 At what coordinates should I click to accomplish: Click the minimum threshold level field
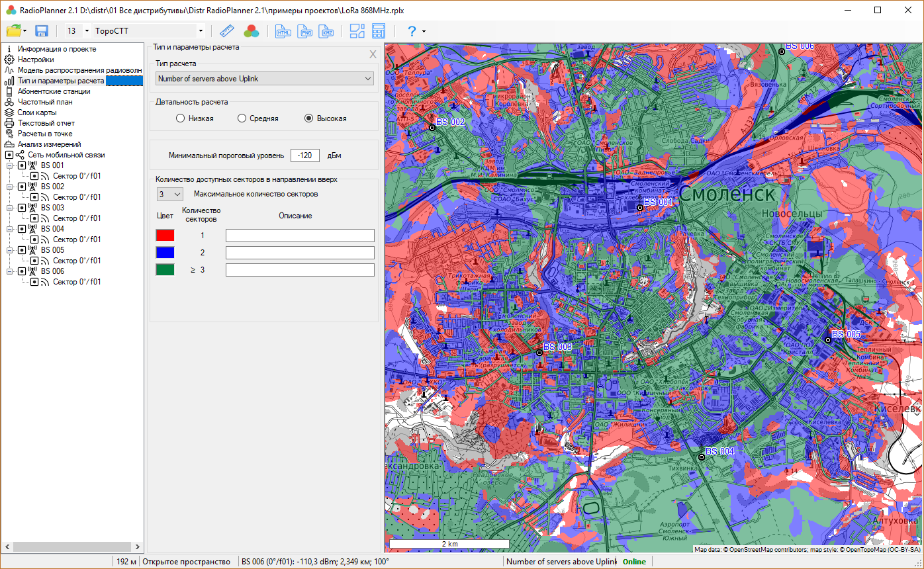click(x=304, y=155)
